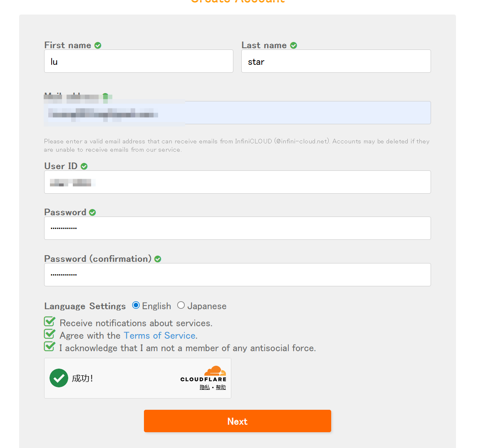This screenshot has width=503, height=448.
Task: Uncheck Receive notifications about services
Action: point(50,322)
